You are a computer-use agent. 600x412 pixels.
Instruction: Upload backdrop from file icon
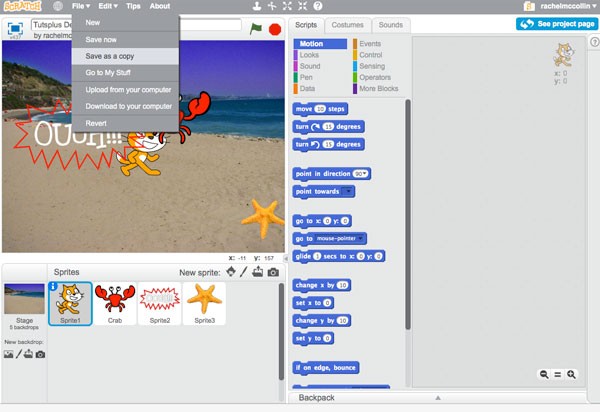pyautogui.click(x=28, y=354)
